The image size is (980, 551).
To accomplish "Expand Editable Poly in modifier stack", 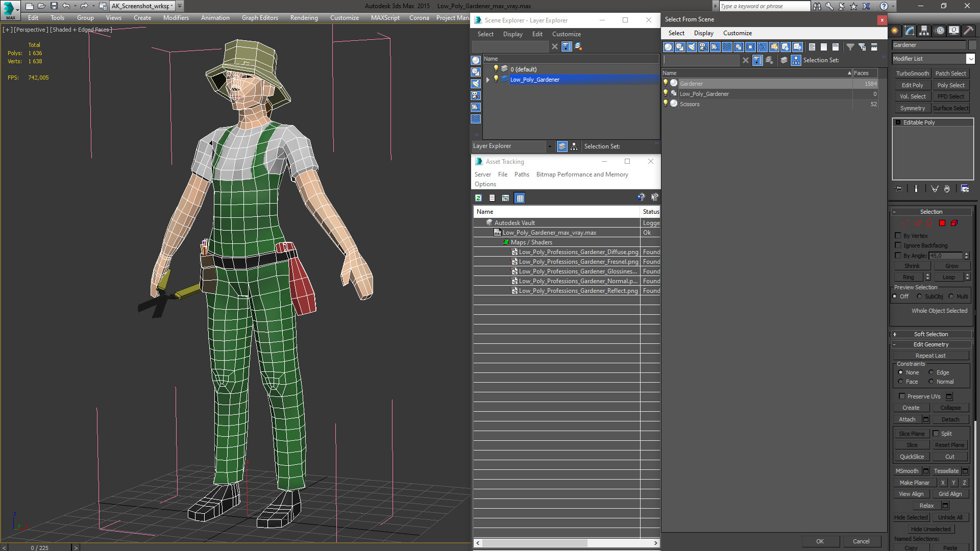I will point(898,122).
